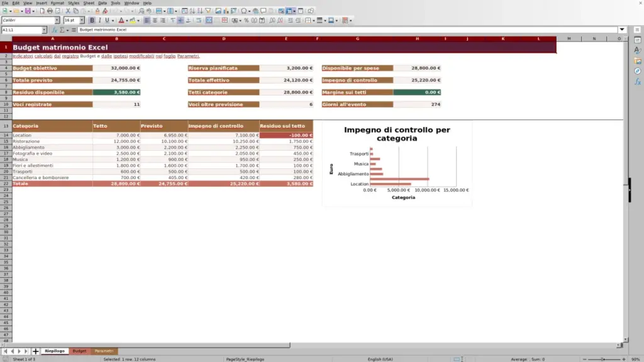
Task: Click the zoom in plus button
Action: click(x=624, y=359)
